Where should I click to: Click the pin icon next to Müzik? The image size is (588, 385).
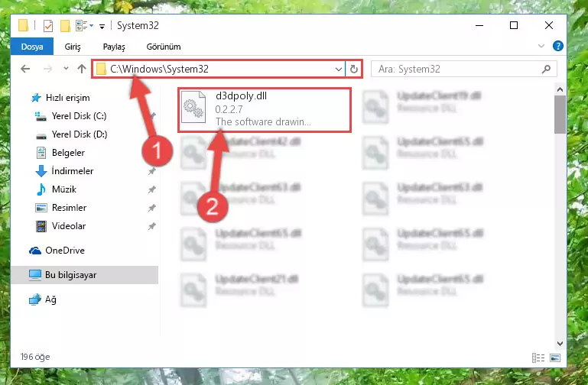[x=151, y=189]
